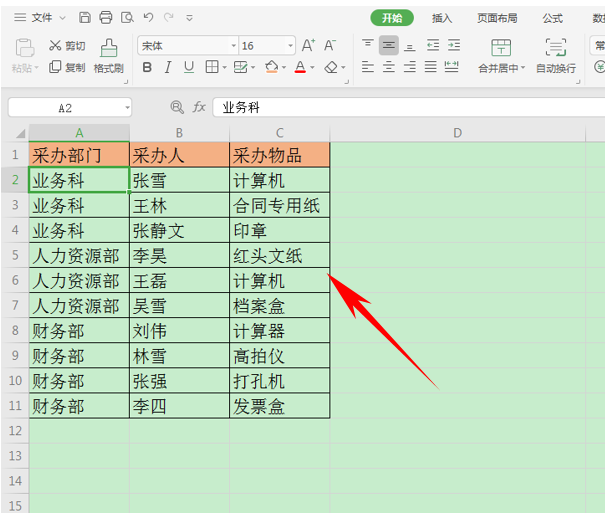
Task: Expand the Paste (粘贴) dropdown arrow
Action: (x=37, y=68)
